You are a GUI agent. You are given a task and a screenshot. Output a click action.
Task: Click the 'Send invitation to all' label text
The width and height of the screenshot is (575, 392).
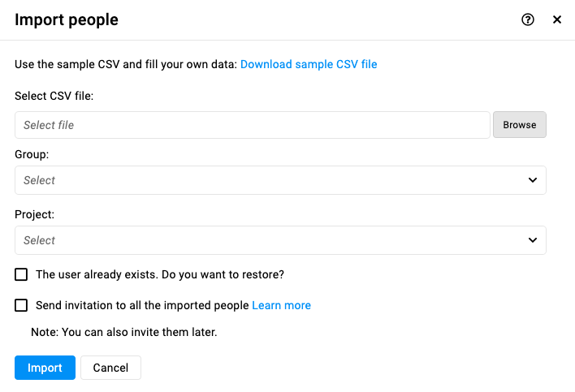142,305
